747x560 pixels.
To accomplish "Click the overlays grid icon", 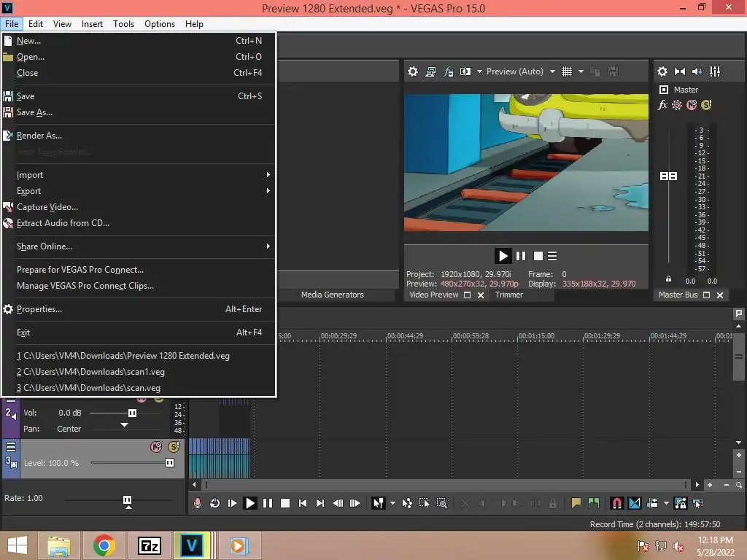I will [x=566, y=71].
